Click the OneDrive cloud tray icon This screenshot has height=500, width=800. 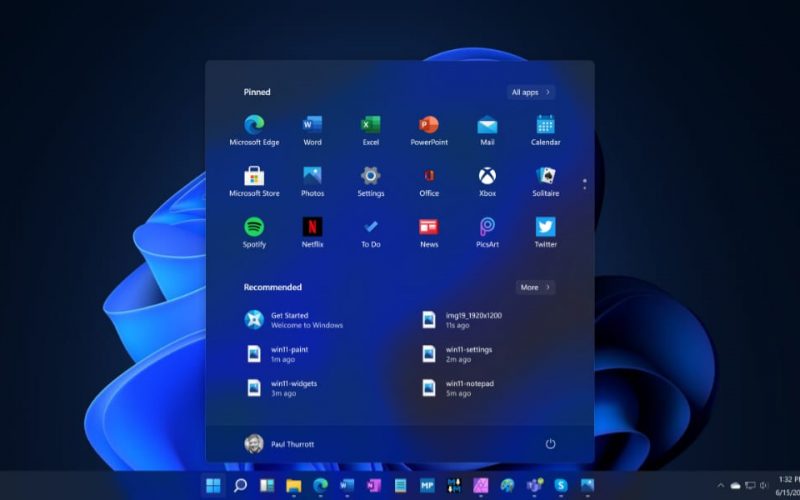click(735, 486)
